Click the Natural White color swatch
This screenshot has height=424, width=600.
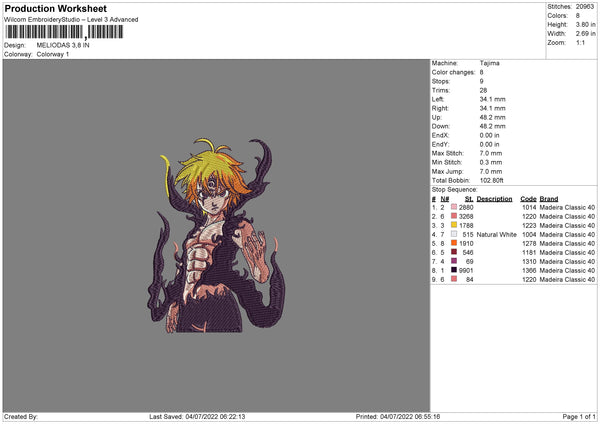[454, 234]
